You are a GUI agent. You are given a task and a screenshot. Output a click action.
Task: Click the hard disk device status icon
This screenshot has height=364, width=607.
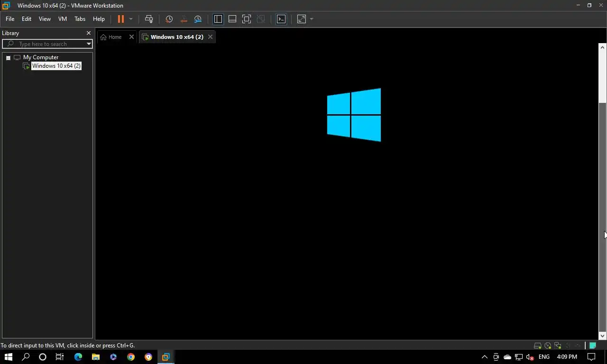(x=538, y=346)
